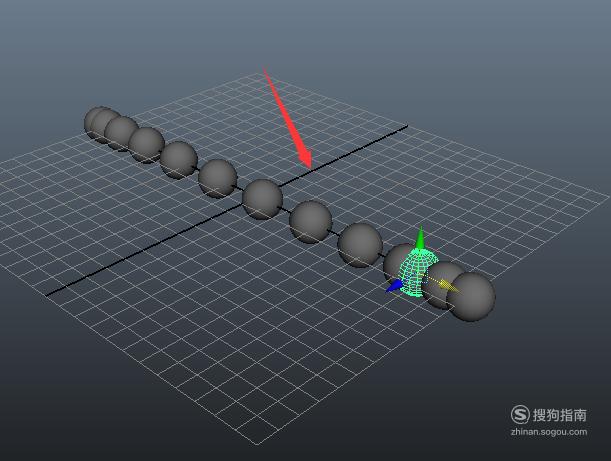
Task: Select the gray sphere crossing the black curve
Action: pos(262,199)
